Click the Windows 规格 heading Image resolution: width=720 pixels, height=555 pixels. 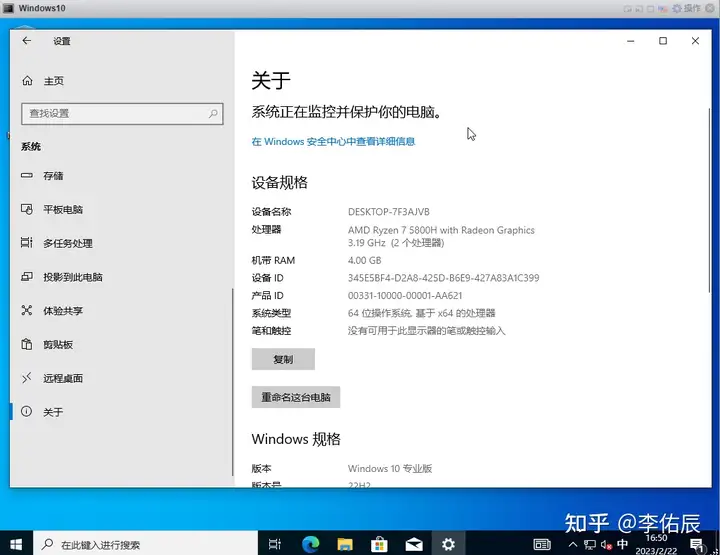296,439
